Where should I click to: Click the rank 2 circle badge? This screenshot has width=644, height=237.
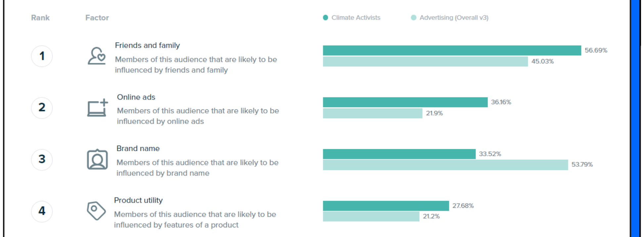click(42, 108)
